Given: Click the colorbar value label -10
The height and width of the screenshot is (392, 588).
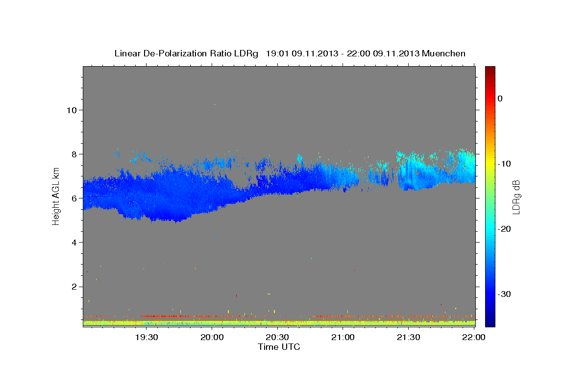Looking at the screenshot, I should coord(505,164).
